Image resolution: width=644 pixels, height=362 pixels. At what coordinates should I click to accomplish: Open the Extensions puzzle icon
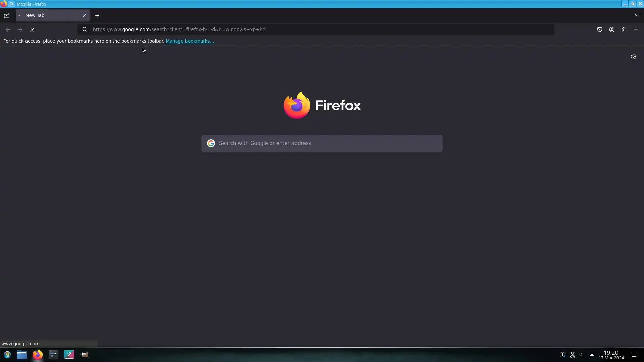click(x=624, y=30)
